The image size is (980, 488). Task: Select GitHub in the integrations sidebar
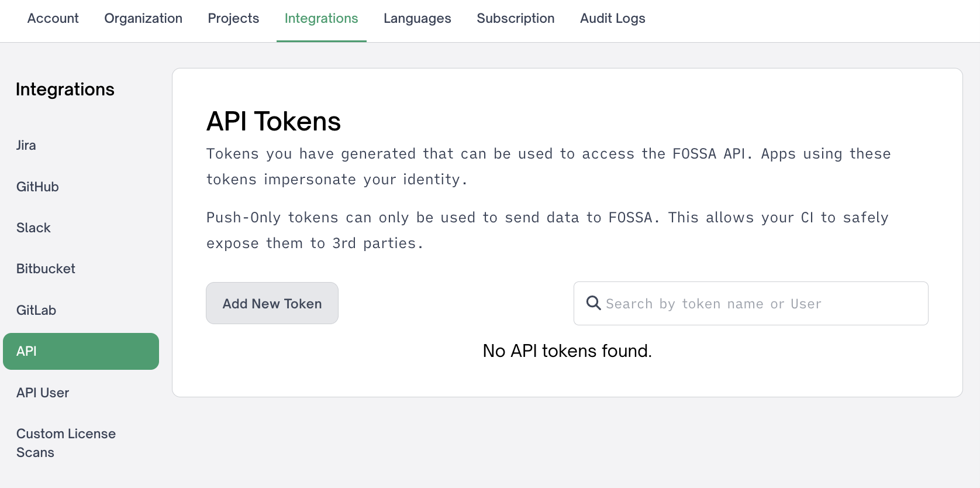(37, 187)
